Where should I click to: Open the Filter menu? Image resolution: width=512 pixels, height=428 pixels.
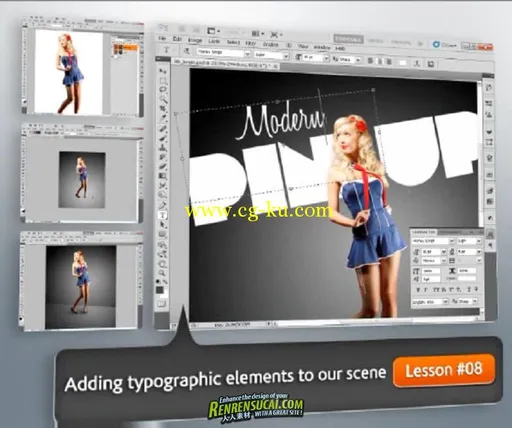point(250,44)
